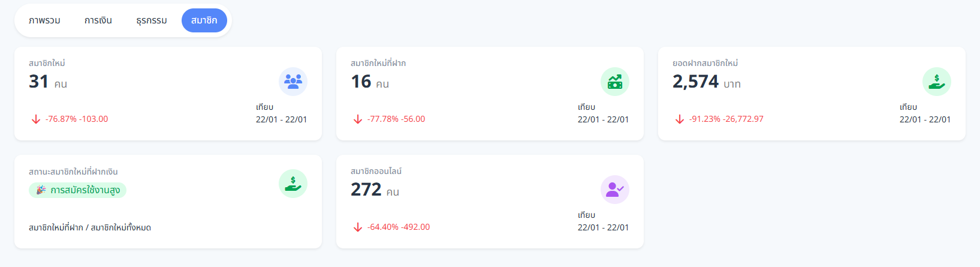
Task: Click the red down arrow beside -91.23%
Action: [680, 119]
